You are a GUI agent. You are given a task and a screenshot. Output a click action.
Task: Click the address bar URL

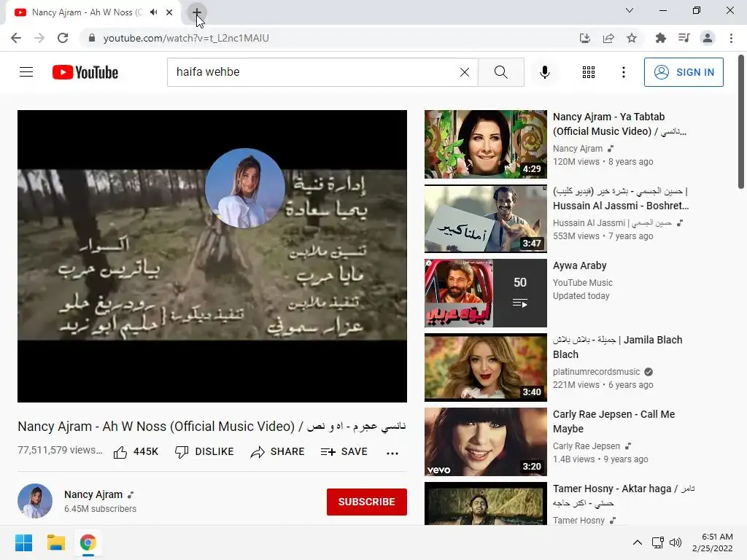coord(186,38)
